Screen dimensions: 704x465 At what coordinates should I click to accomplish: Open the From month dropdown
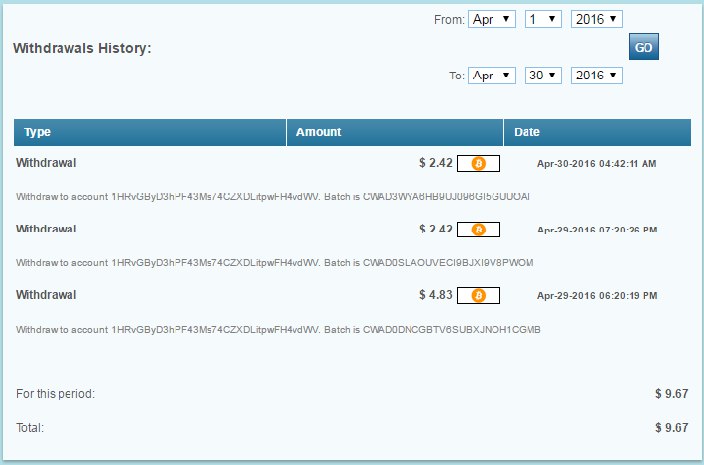pos(492,19)
